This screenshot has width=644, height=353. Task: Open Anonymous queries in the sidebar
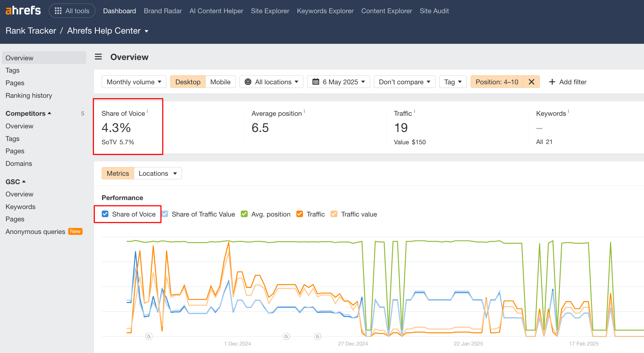pyautogui.click(x=35, y=232)
